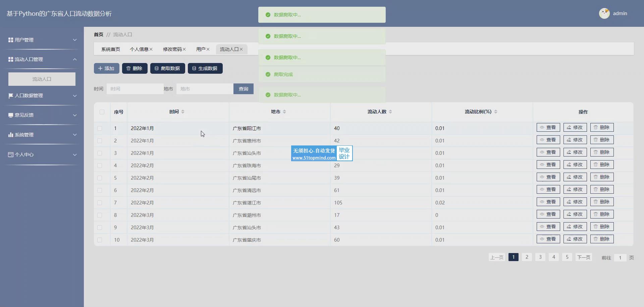Viewport: 644px width, 307px height.
Task: Edit row 2 广东省惠州市 record
Action: pyautogui.click(x=575, y=140)
